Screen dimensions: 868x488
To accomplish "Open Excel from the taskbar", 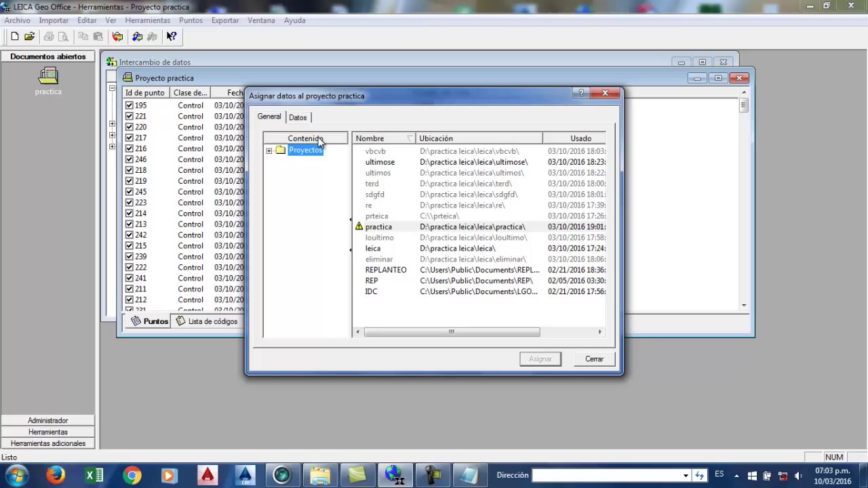I will (x=94, y=475).
